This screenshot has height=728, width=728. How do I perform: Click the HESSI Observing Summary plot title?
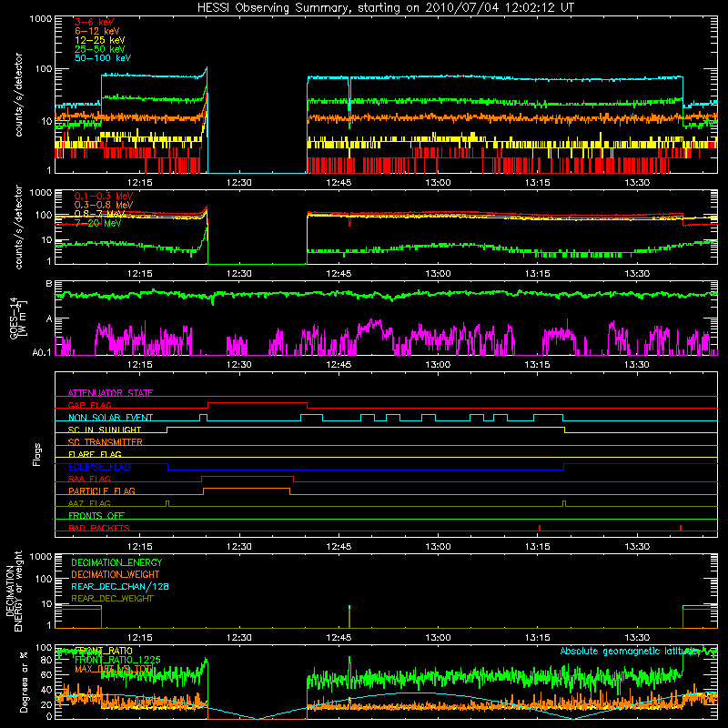click(386, 7)
